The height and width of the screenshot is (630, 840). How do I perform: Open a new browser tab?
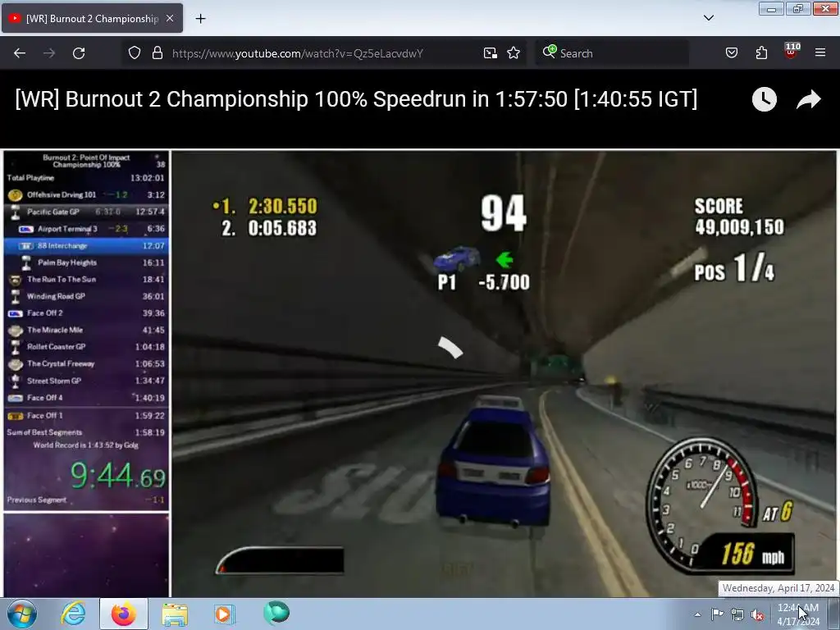point(200,19)
